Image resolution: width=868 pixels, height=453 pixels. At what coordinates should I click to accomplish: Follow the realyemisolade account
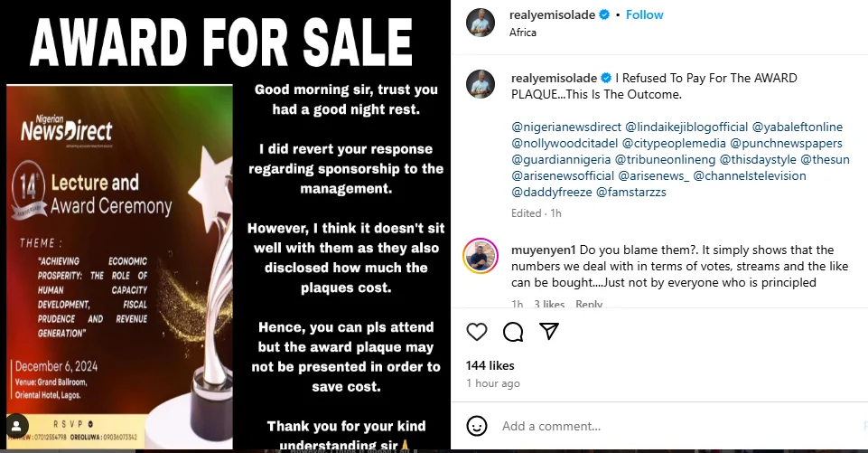coord(645,14)
